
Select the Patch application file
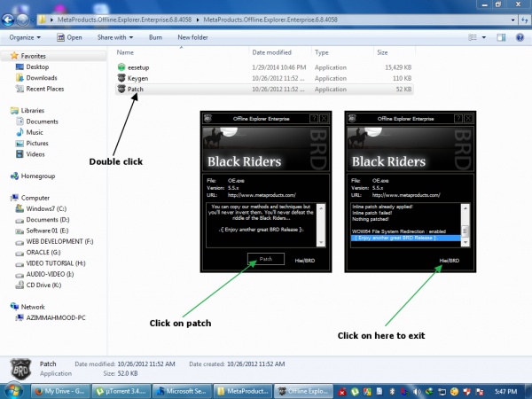pos(264,90)
